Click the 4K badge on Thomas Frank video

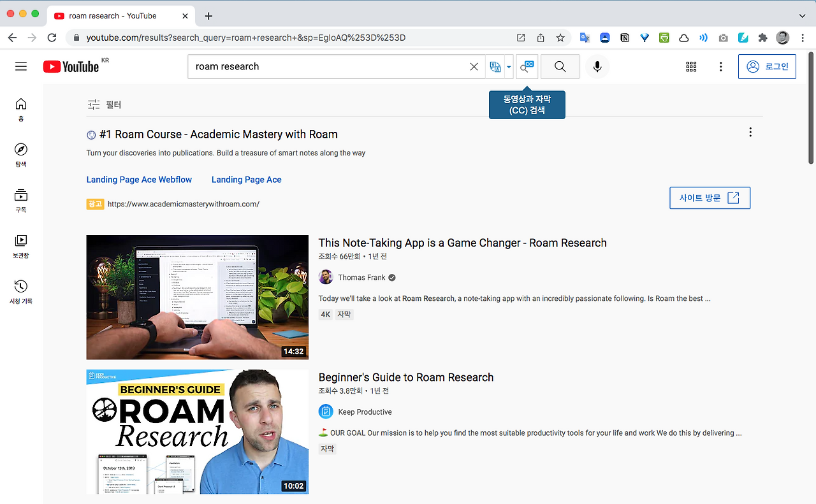coord(326,314)
